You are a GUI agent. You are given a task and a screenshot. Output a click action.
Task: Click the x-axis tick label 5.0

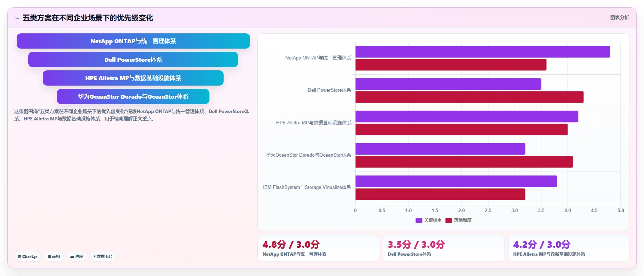pos(621,210)
